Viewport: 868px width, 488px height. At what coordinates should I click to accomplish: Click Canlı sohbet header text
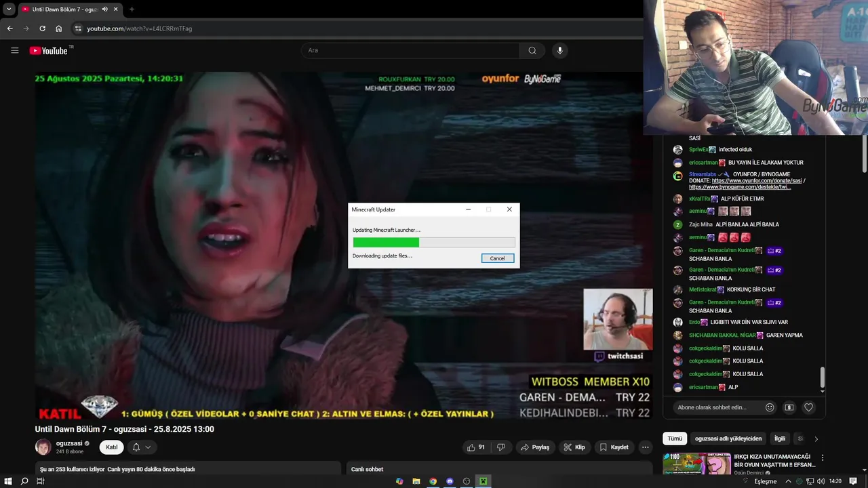[x=367, y=469]
